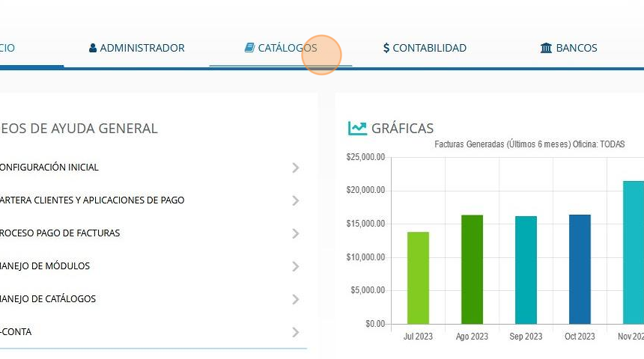The height and width of the screenshot is (359, 644).
Task: Click the $5,000.00 axis label
Action: point(368,290)
